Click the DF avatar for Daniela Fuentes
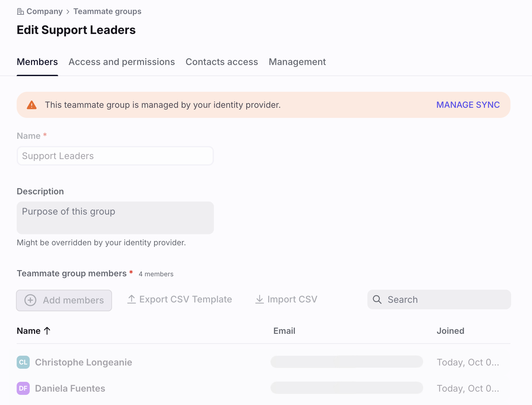 (23, 388)
